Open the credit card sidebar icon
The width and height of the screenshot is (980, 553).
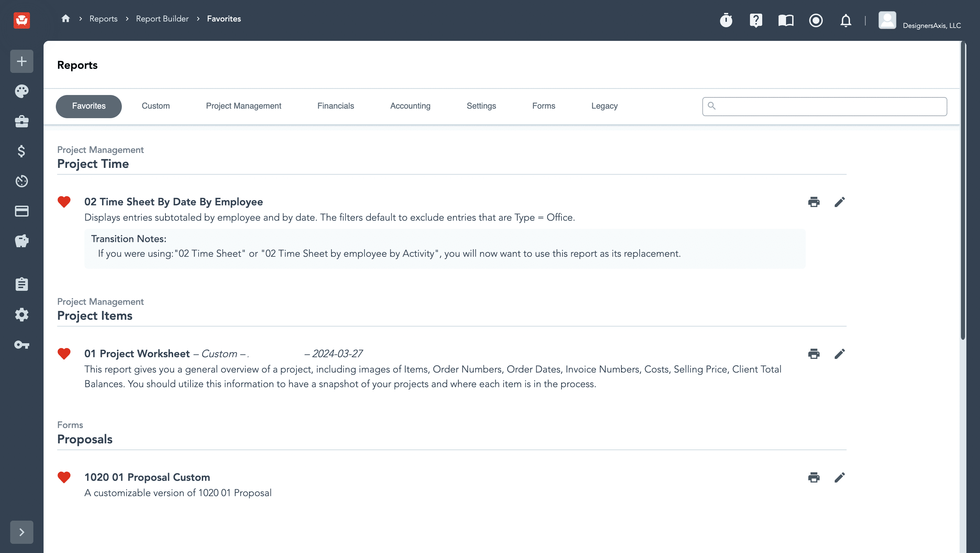pos(22,211)
